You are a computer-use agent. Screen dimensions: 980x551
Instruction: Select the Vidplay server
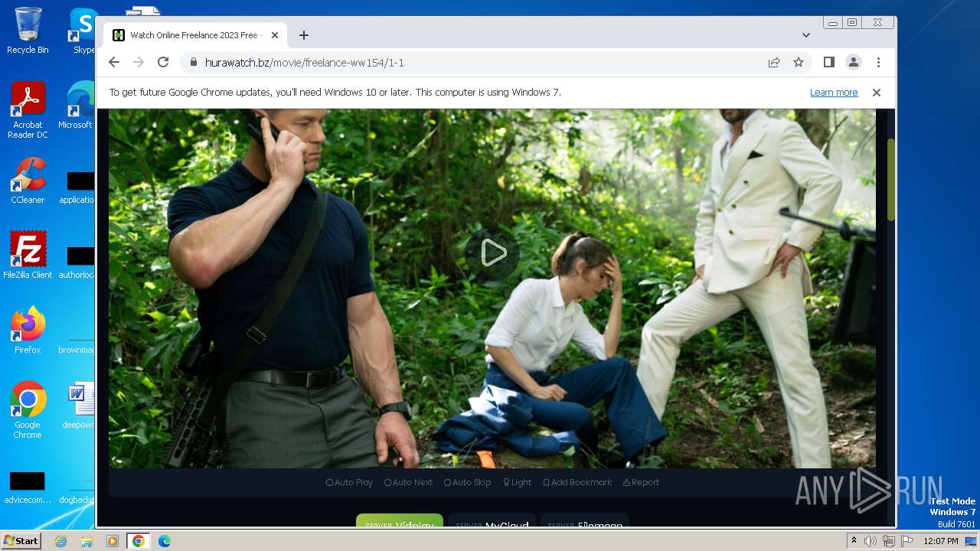[x=400, y=521]
